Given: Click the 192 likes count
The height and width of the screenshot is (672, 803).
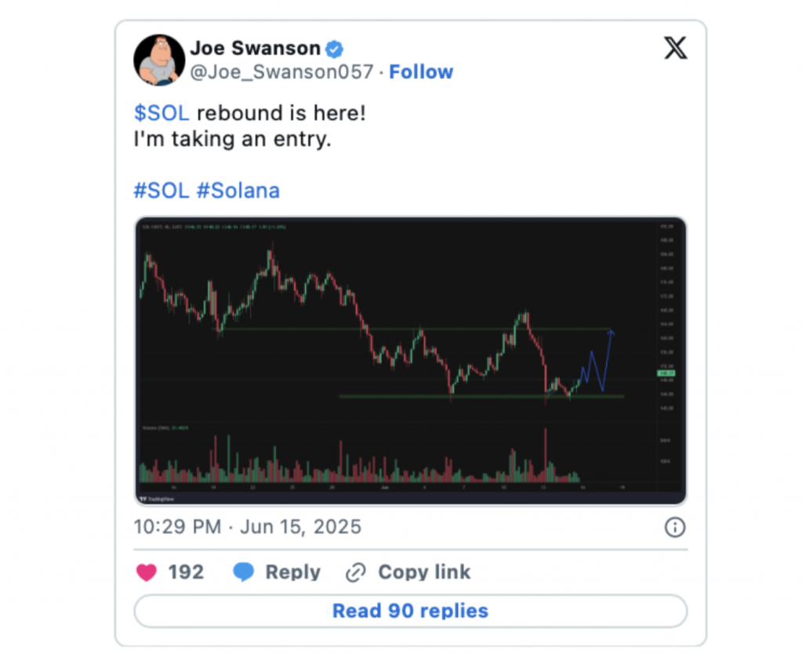Looking at the screenshot, I should [x=186, y=572].
